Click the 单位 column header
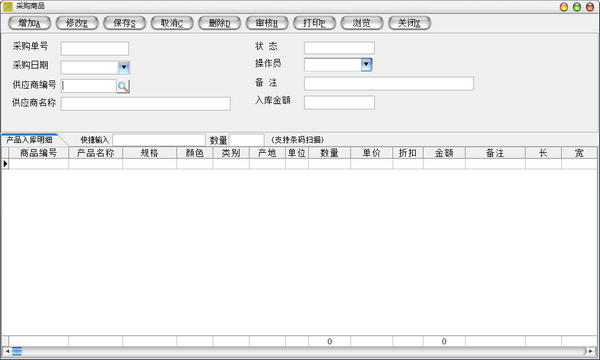600x360 pixels. (x=297, y=153)
